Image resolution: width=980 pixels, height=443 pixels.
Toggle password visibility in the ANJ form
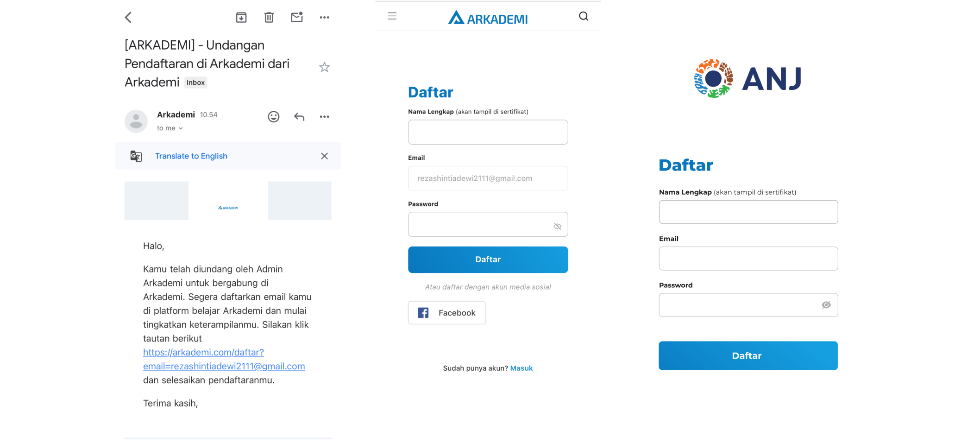coord(826,305)
